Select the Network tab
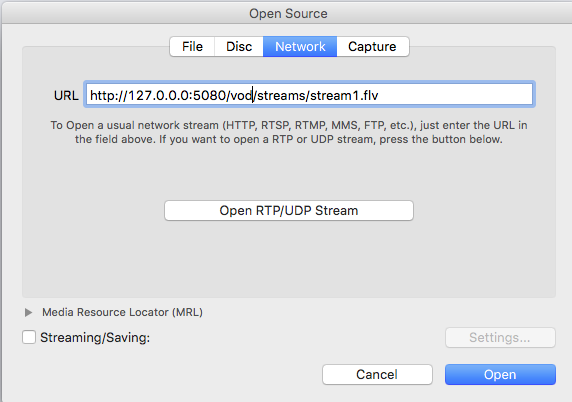572x402 pixels. 300,47
